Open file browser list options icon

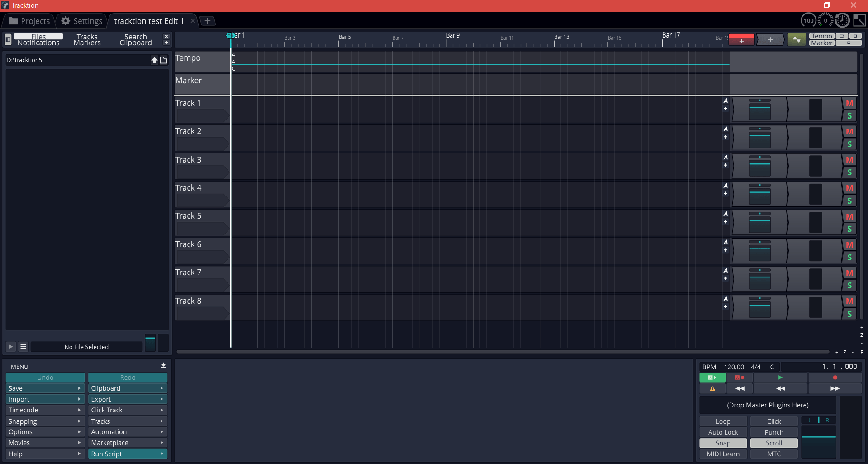point(23,347)
